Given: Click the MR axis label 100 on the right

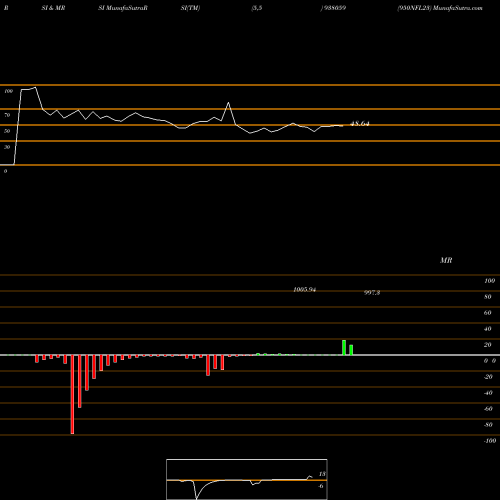Looking at the screenshot, I should point(489,281).
